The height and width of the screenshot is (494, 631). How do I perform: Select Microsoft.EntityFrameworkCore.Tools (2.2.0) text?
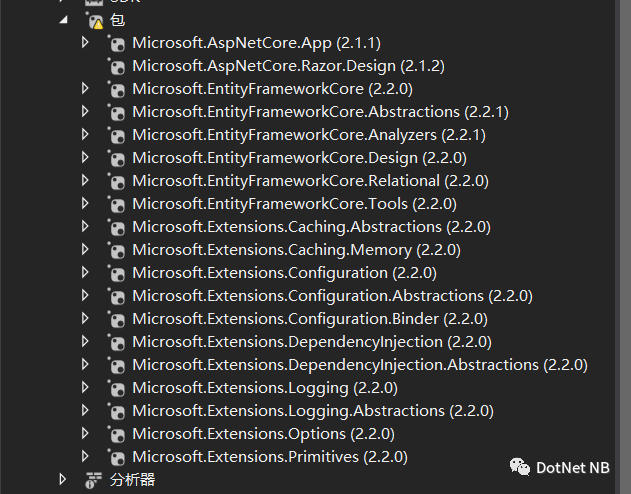pyautogui.click(x=295, y=204)
